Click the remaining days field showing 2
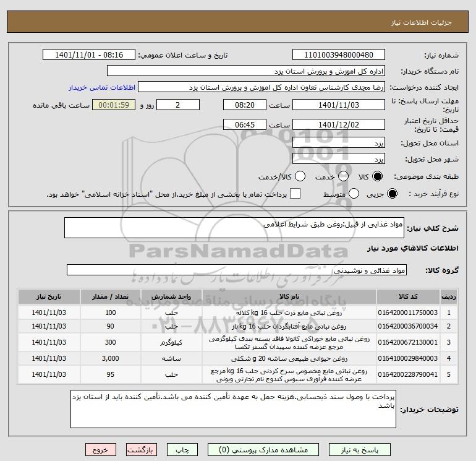This screenshot has height=461, width=476. tap(178, 105)
